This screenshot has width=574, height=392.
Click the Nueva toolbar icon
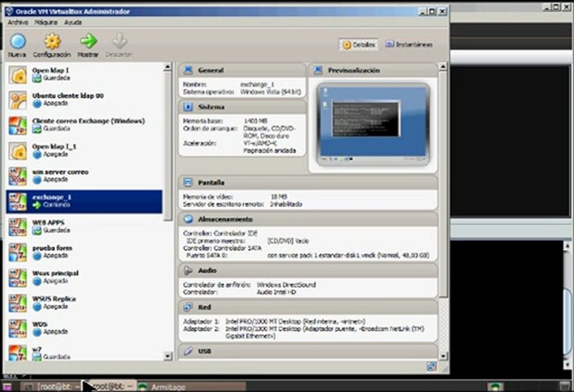coord(17,41)
